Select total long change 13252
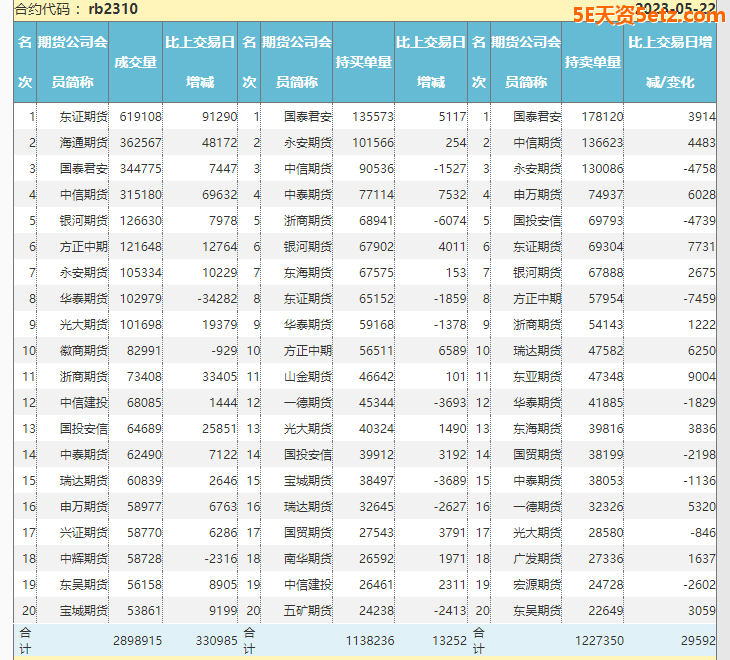The height and width of the screenshot is (660, 730). 449,641
